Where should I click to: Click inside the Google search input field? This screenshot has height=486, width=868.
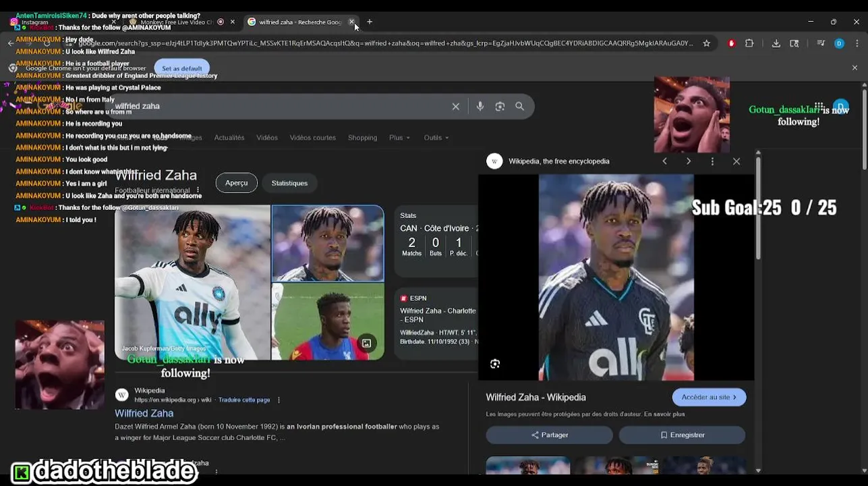[x=280, y=107]
